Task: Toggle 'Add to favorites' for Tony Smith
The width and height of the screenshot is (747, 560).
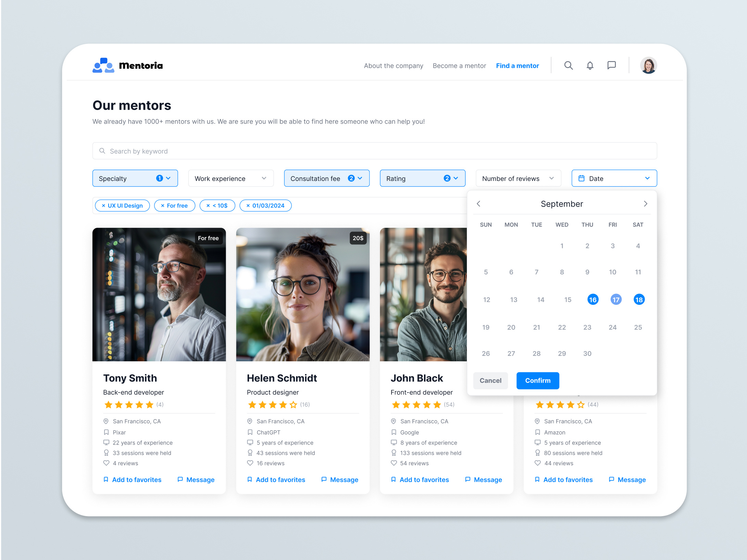Action: coord(136,480)
